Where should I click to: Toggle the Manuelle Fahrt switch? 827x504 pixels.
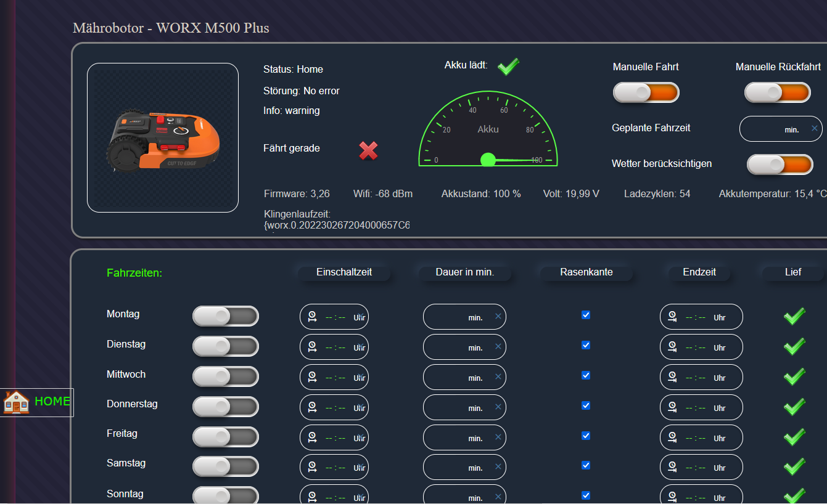pos(646,92)
